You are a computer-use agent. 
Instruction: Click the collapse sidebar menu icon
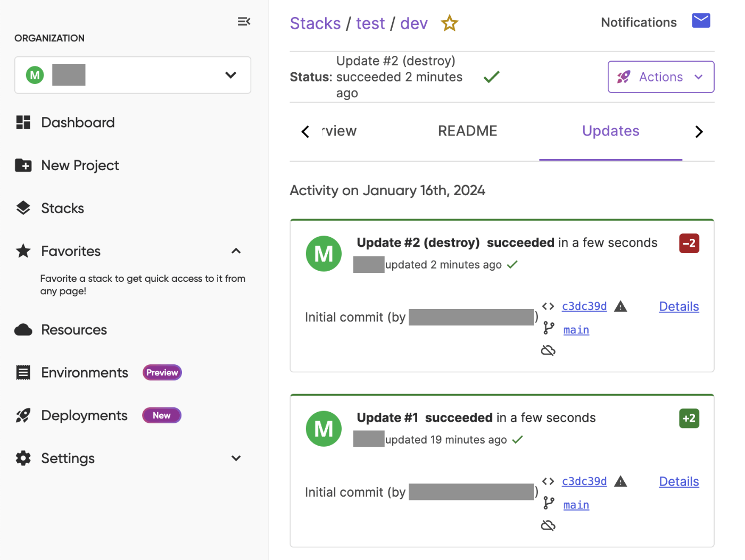(x=244, y=21)
